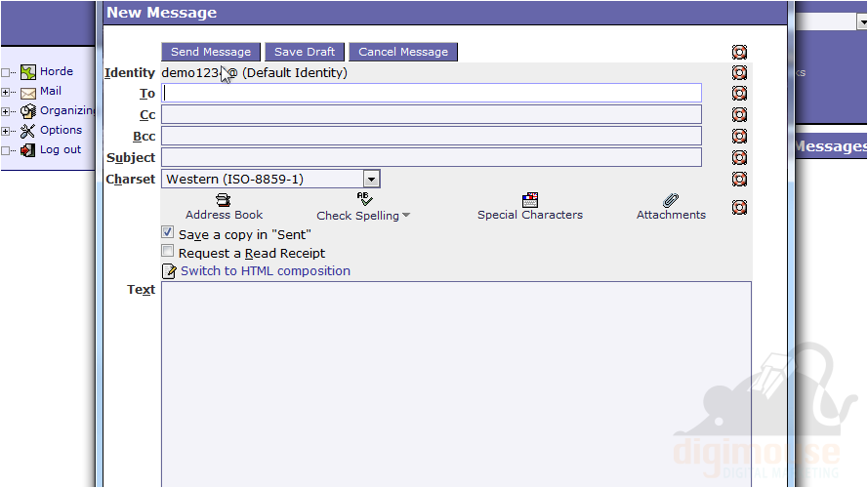Screen dimensions: 868x488
Task: Open Mail in the sidebar tree
Action: [51, 91]
